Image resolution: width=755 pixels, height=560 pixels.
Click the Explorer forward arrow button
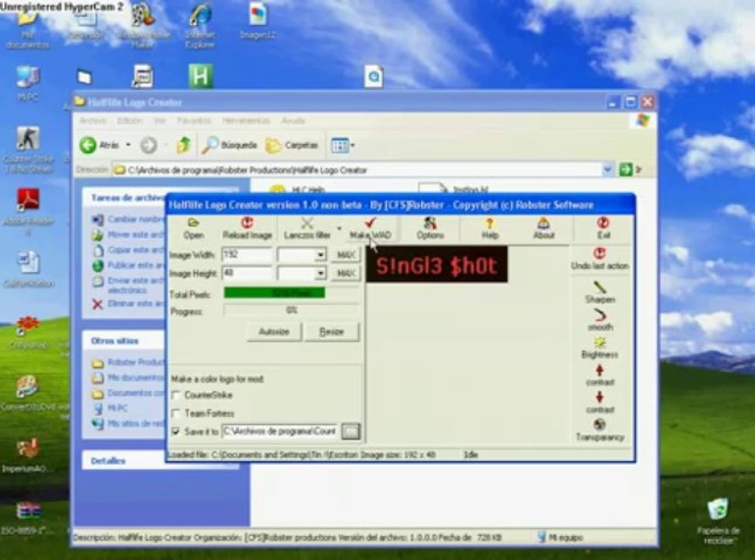pyautogui.click(x=149, y=145)
